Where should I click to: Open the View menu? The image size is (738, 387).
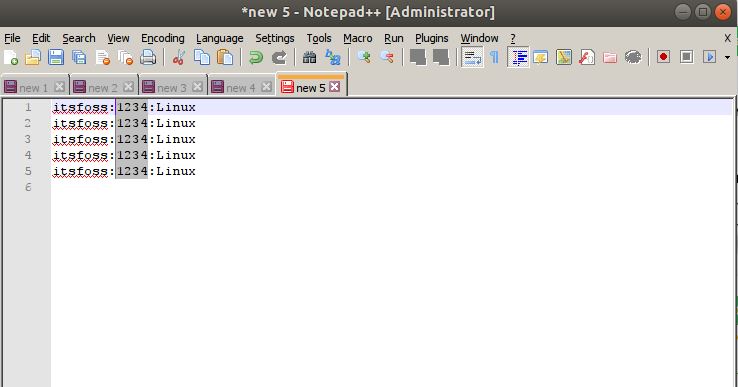[x=118, y=38]
